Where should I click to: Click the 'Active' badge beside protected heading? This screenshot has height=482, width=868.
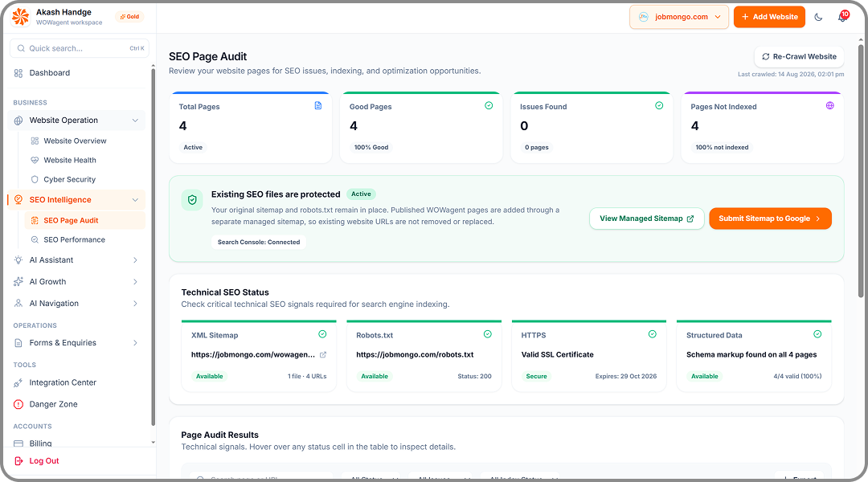pos(361,194)
